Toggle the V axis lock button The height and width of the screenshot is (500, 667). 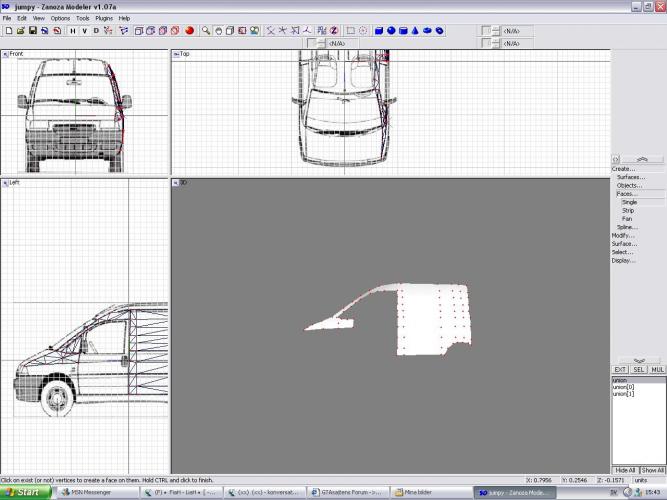85,31
